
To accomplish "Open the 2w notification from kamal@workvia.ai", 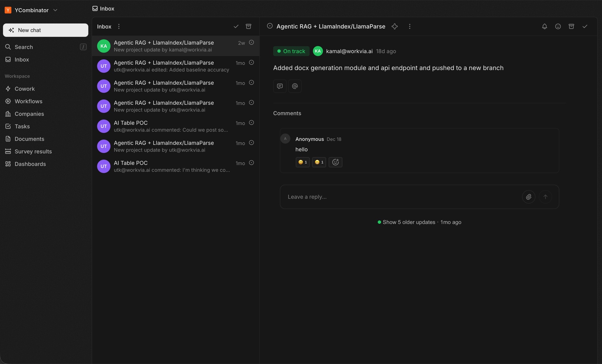I will point(176,46).
